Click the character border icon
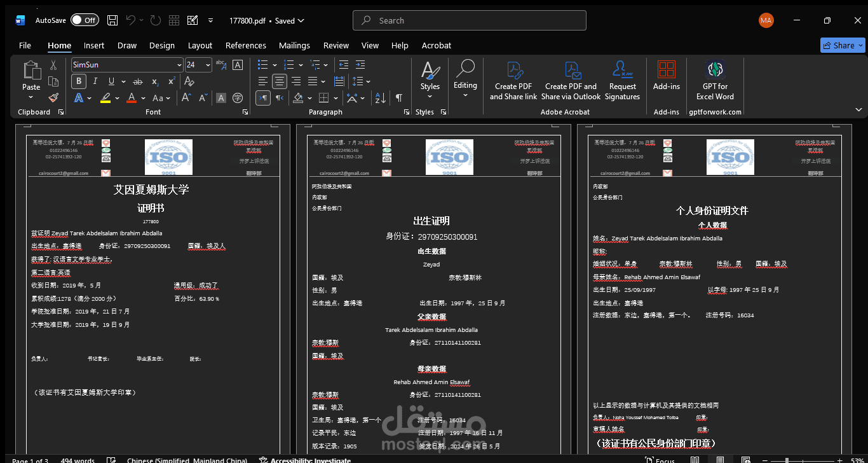 click(238, 65)
